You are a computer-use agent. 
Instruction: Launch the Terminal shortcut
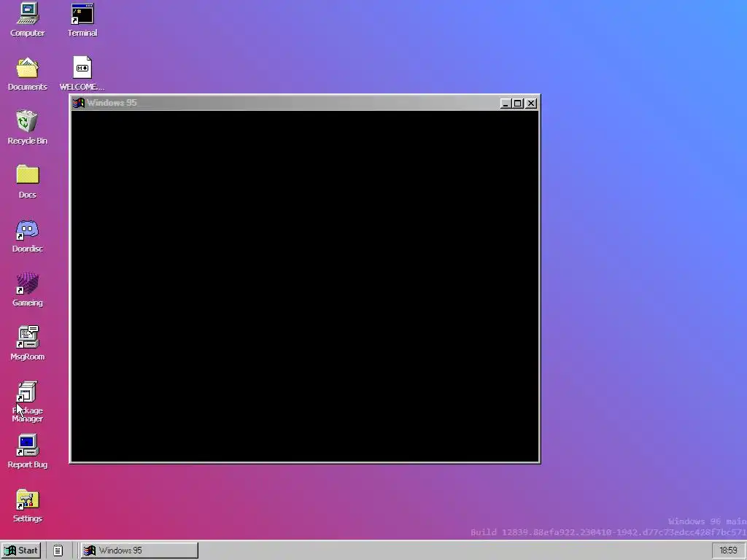point(82,20)
